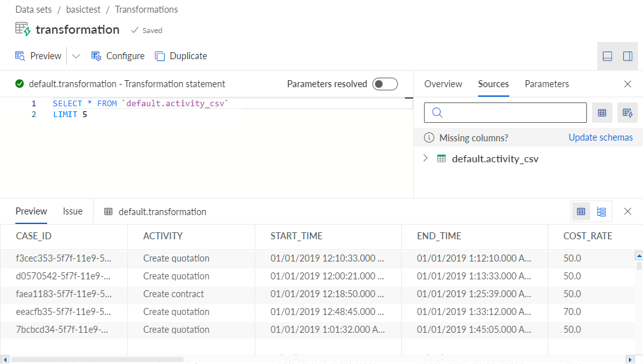Image resolution: width=643 pixels, height=364 pixels.
Task: Select start time 01/01/2019 12:48:45.000
Action: [328, 312]
